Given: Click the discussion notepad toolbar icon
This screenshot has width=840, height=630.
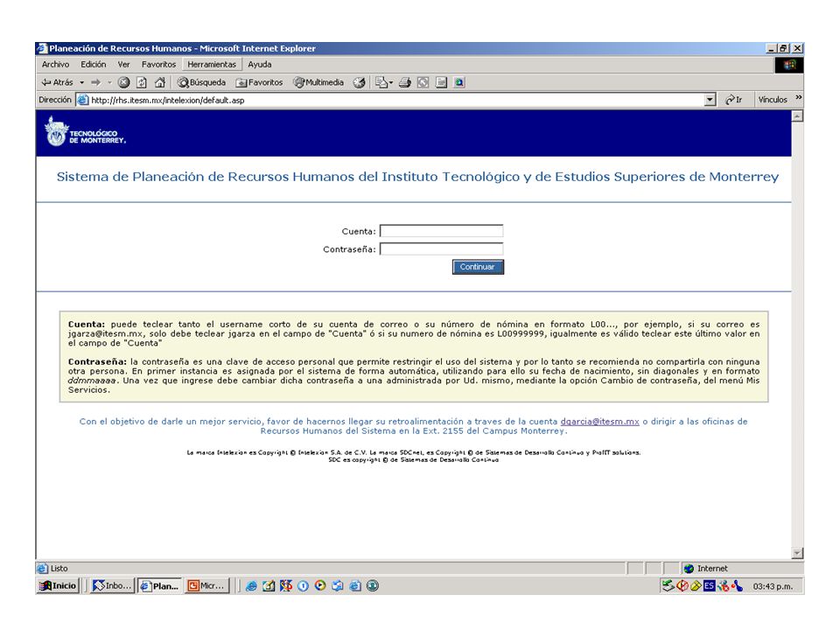Looking at the screenshot, I should click(441, 82).
